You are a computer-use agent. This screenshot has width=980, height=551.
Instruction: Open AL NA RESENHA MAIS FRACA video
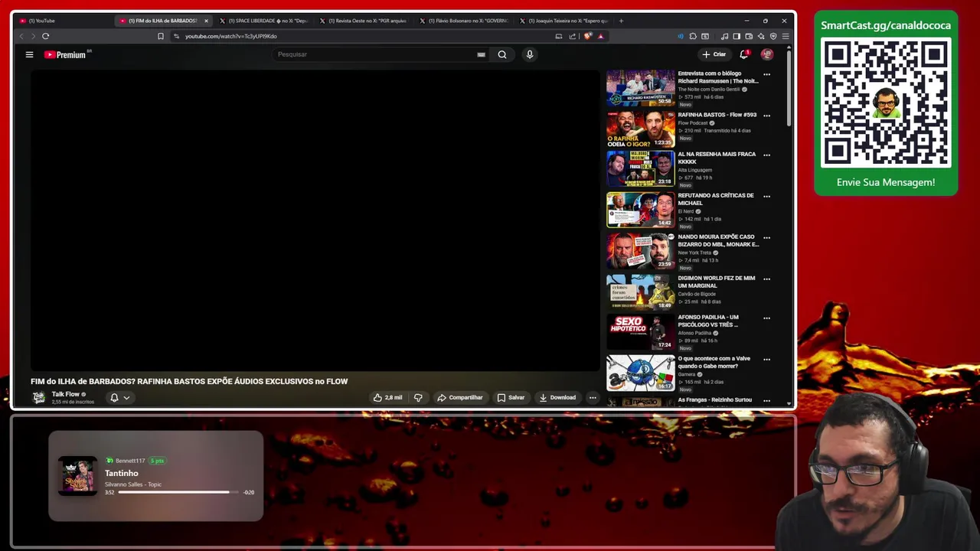click(x=717, y=158)
